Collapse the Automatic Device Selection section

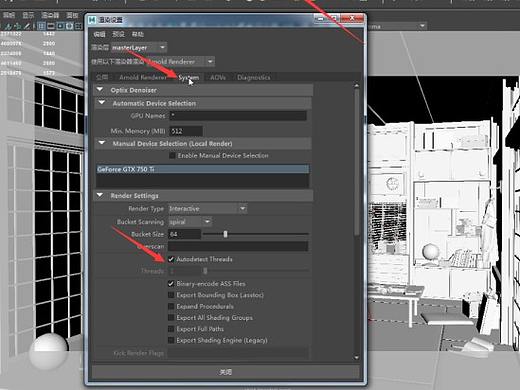(102, 103)
